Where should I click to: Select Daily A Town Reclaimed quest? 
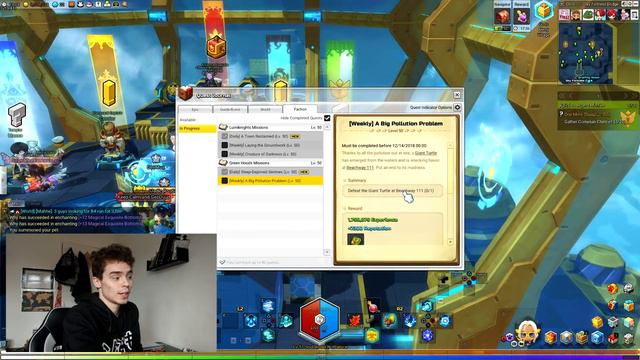270,136
